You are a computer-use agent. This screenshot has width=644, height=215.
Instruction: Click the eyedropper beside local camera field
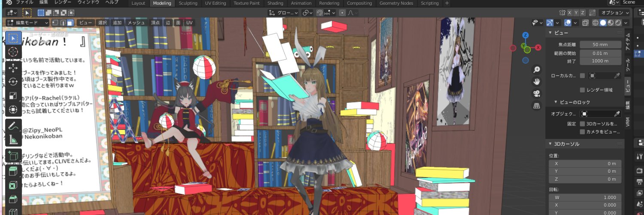pos(617,76)
